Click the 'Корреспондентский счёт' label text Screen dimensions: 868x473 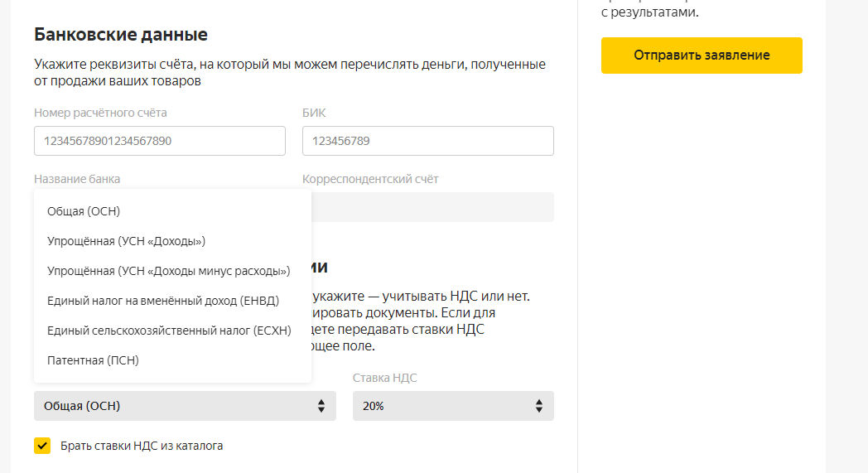point(370,179)
